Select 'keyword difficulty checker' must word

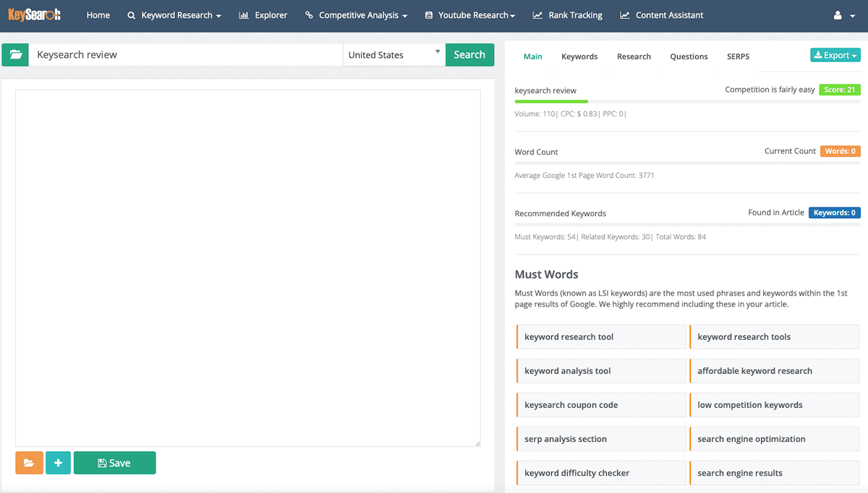(x=601, y=473)
